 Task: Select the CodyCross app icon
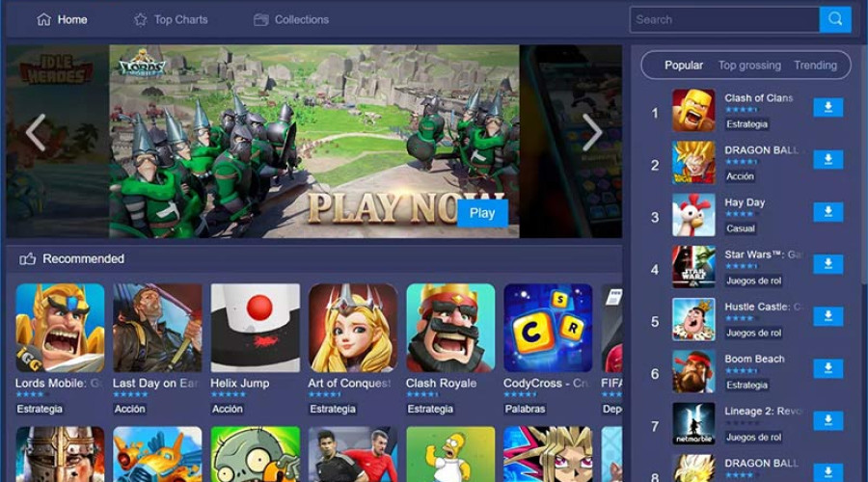pyautogui.click(x=548, y=328)
